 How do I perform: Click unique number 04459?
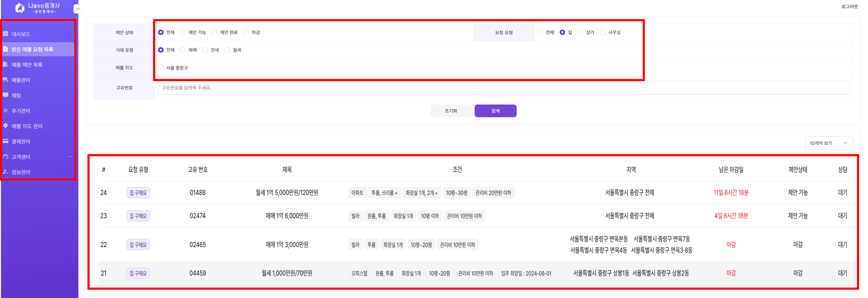click(198, 273)
